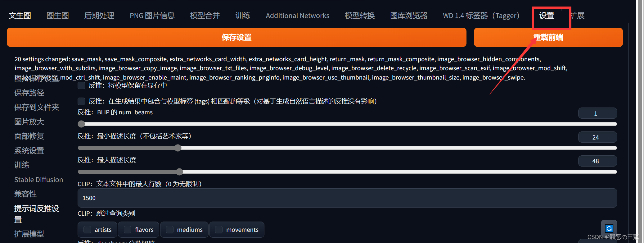Click the 20 settings changed message text
The width and height of the screenshot is (644, 243).
coord(291,68)
